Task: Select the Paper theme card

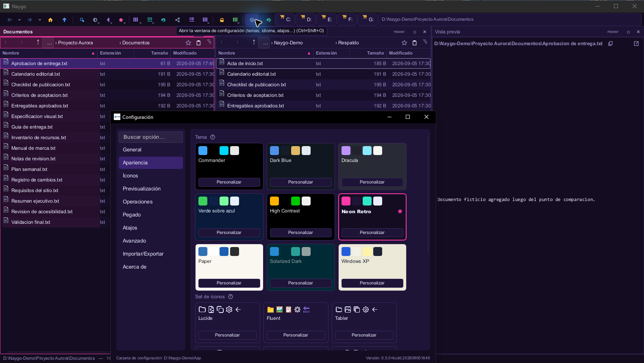Action: [229, 267]
